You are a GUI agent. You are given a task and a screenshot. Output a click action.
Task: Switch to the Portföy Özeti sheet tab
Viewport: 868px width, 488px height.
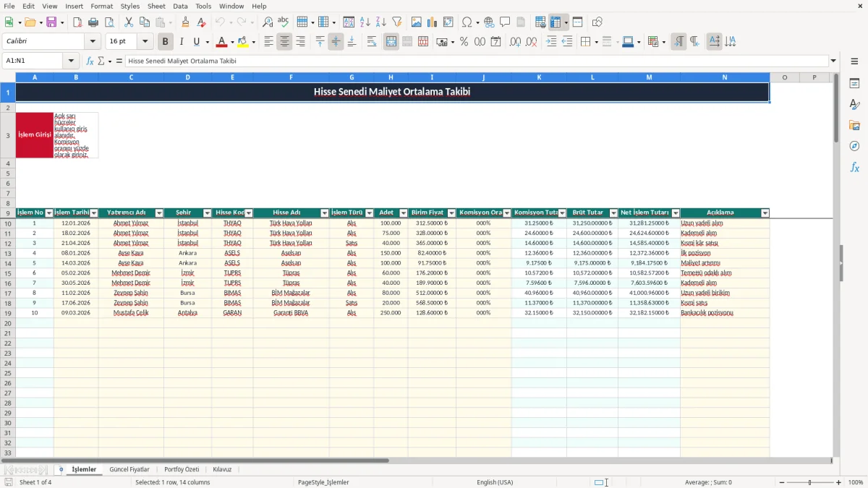click(x=182, y=469)
